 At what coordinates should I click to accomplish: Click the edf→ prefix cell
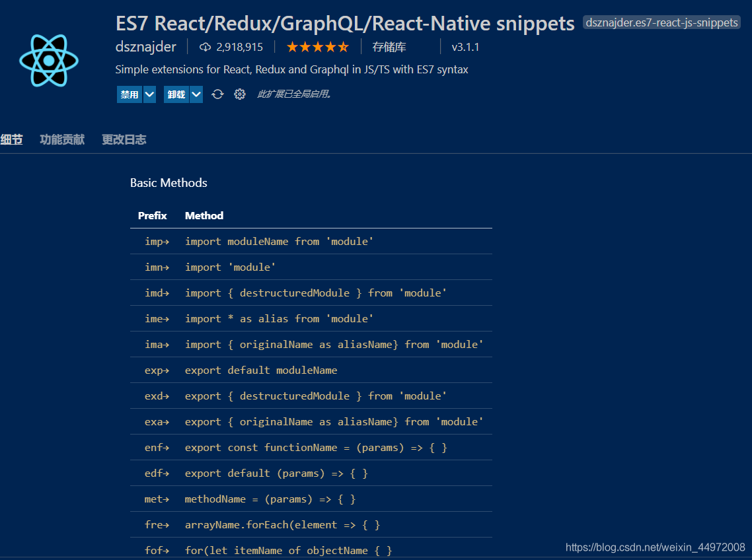pos(157,473)
